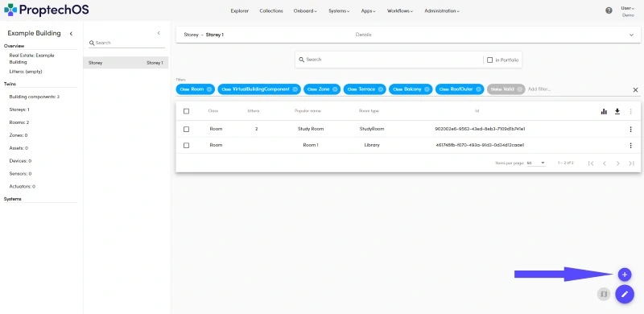This screenshot has width=644, height=314.
Task: Go to previous page of results
Action: [x=605, y=163]
